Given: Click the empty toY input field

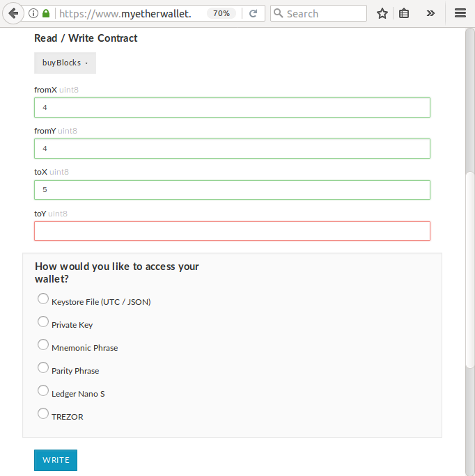Looking at the screenshot, I should 232,231.
